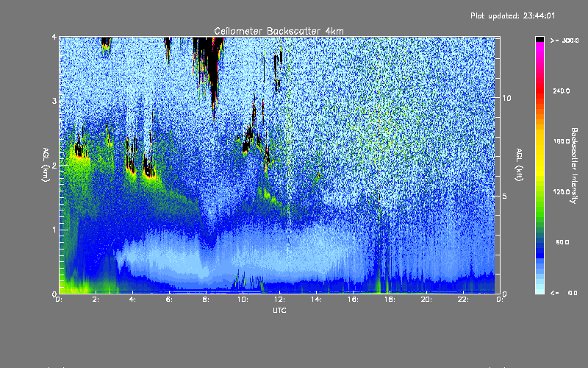Click the "2" km tick on left axis
The width and height of the screenshot is (588, 368).
point(54,166)
